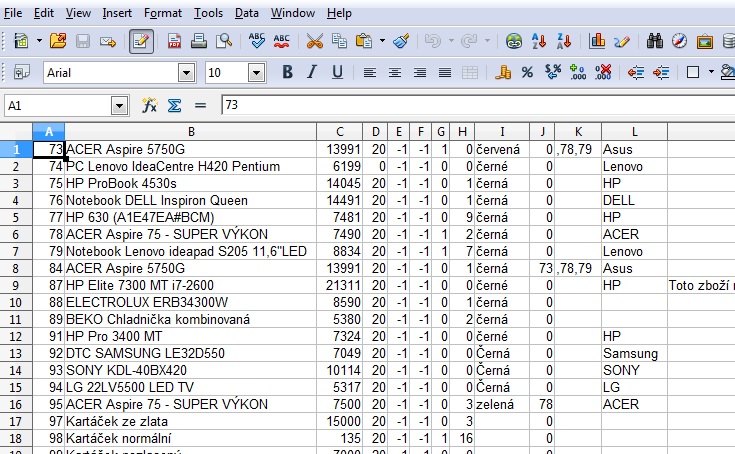The image size is (735, 454).
Task: Select row 9 header
Action: pos(16,285)
